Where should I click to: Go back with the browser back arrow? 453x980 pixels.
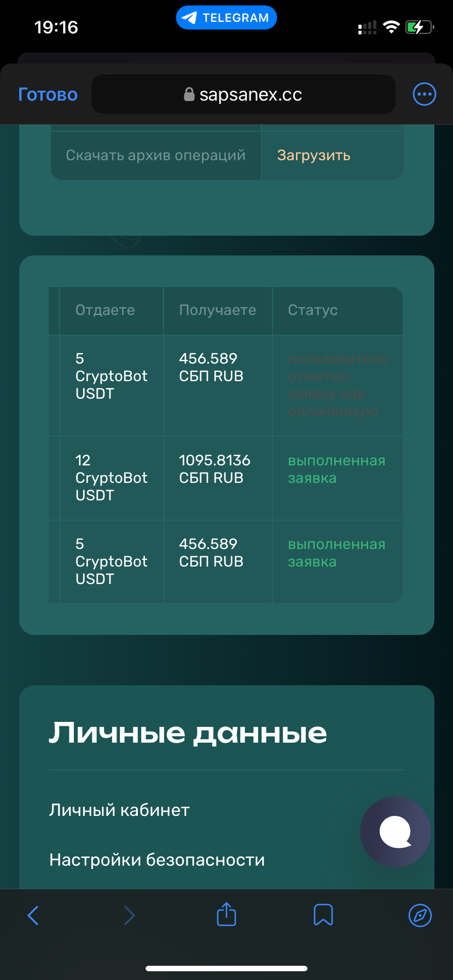click(x=33, y=915)
